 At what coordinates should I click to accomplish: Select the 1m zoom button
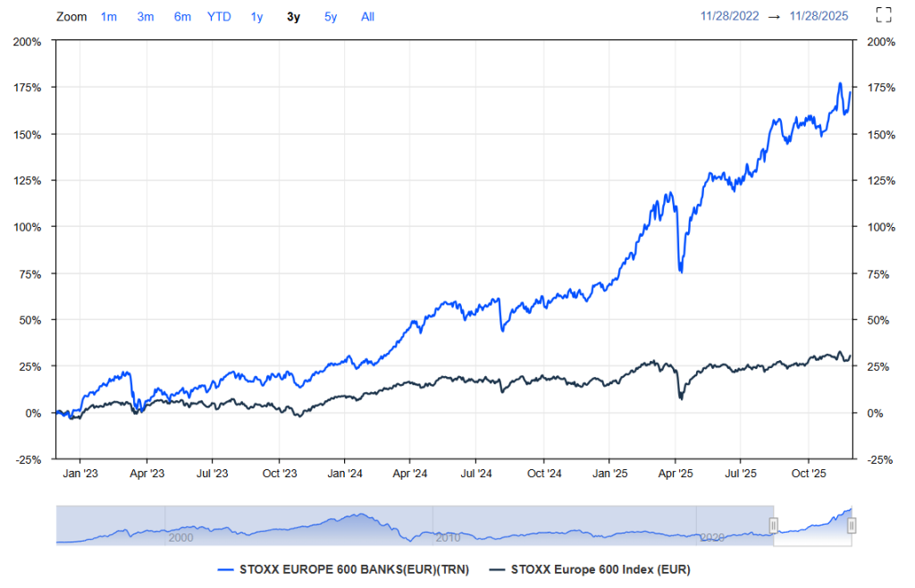click(x=108, y=16)
